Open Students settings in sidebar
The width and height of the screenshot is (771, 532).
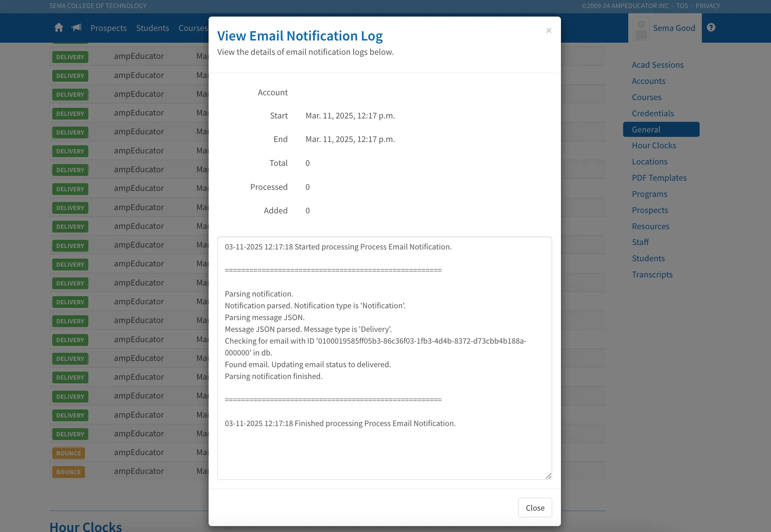pyautogui.click(x=649, y=258)
